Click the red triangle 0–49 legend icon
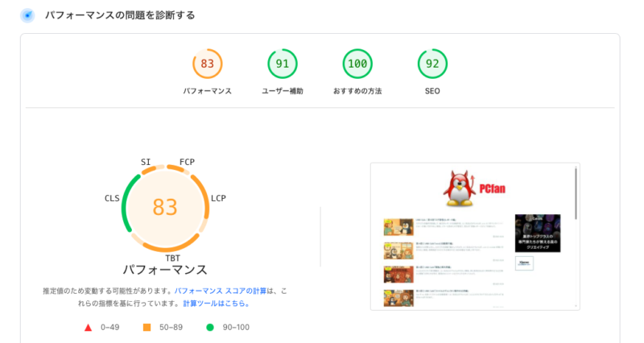 tap(89, 328)
